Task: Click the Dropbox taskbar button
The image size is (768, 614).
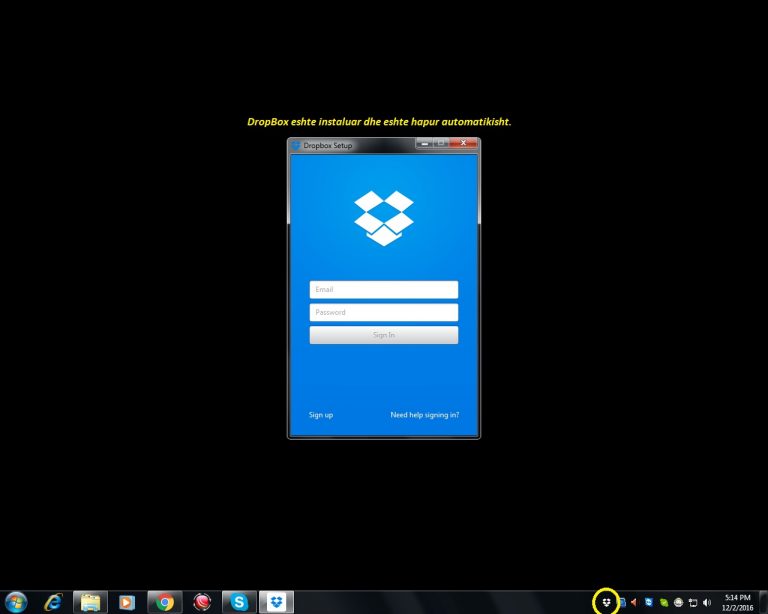Action: [x=276, y=602]
